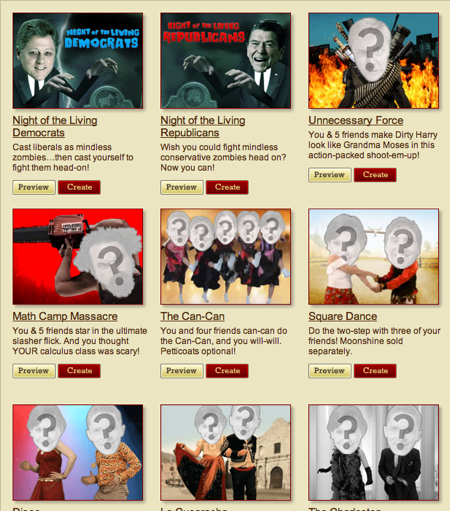
Task: Open Night of the Living Republicans thumbnail
Action: coord(226,61)
